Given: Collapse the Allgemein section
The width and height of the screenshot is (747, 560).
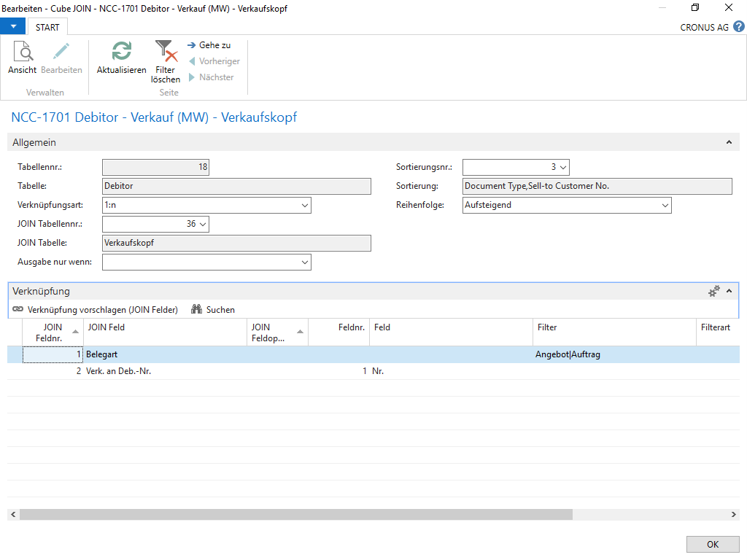Looking at the screenshot, I should click(x=729, y=142).
